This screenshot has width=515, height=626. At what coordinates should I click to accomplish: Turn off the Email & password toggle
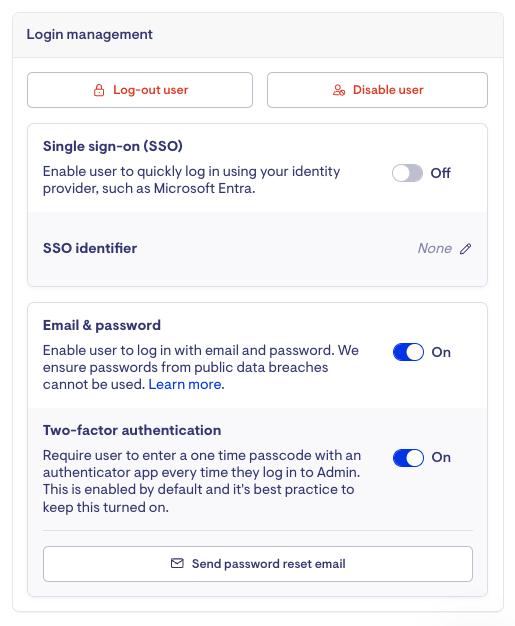(408, 352)
